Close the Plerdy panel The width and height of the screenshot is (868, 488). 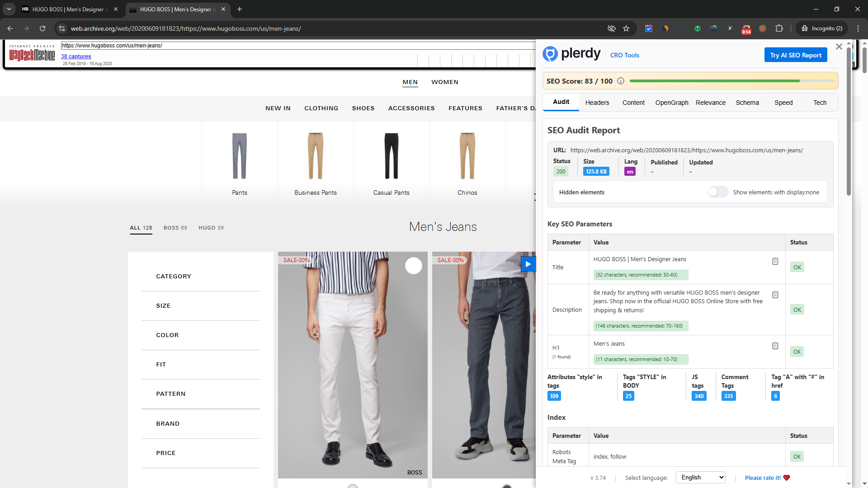click(839, 47)
